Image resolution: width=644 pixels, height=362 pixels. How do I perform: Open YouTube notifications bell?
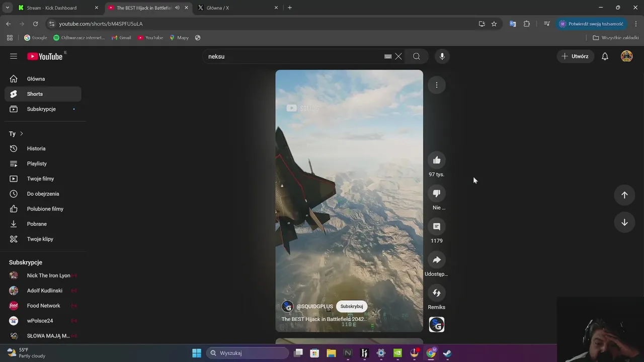point(605,56)
